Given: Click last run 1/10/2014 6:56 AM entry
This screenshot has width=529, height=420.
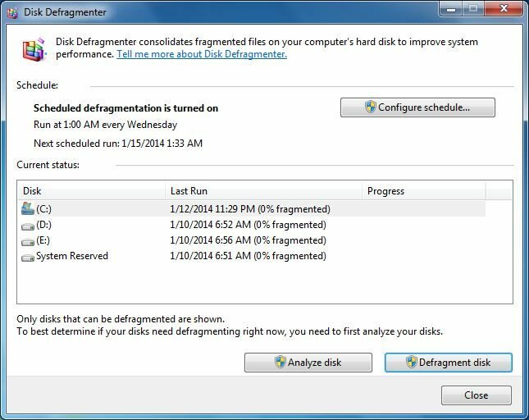Looking at the screenshot, I should tap(248, 240).
